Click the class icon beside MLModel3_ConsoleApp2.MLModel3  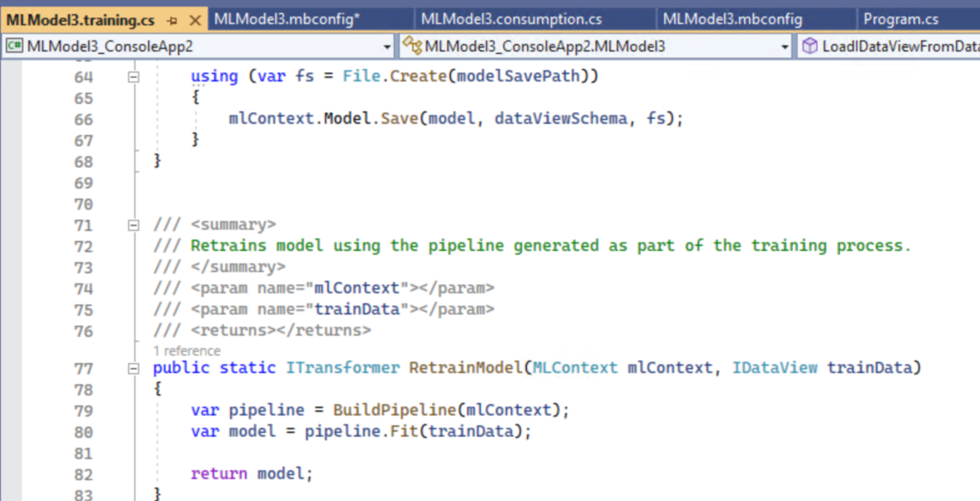point(412,46)
